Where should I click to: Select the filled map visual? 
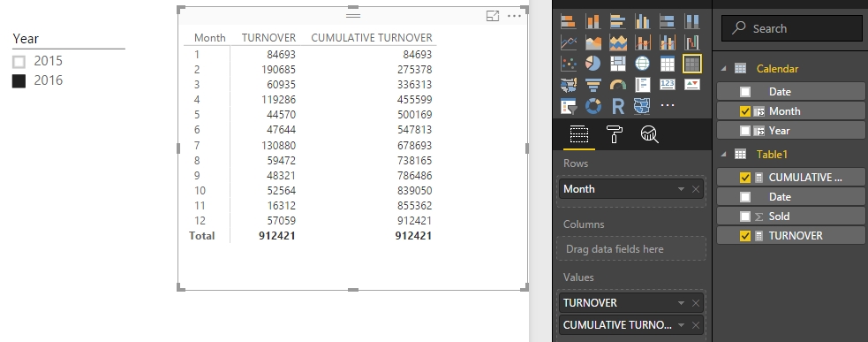click(569, 84)
